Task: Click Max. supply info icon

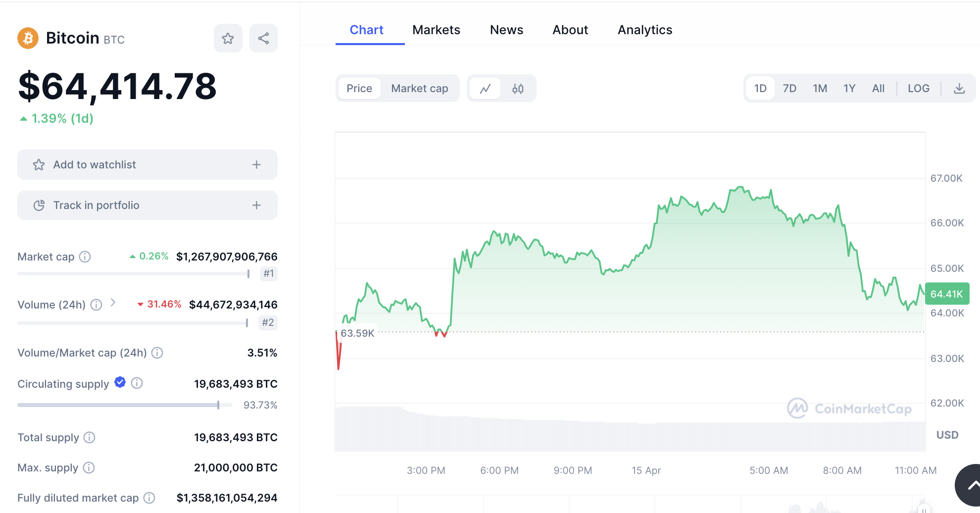Action: [x=89, y=467]
